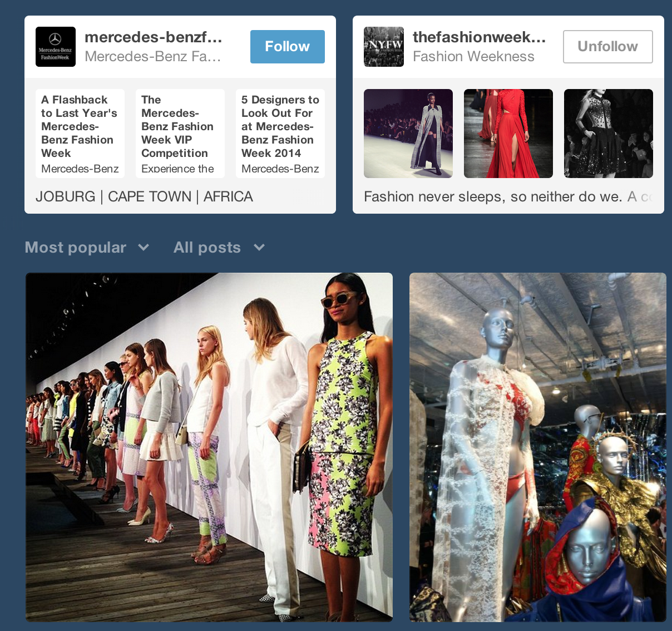Open the mercedes-benzf... blog name link

click(154, 37)
